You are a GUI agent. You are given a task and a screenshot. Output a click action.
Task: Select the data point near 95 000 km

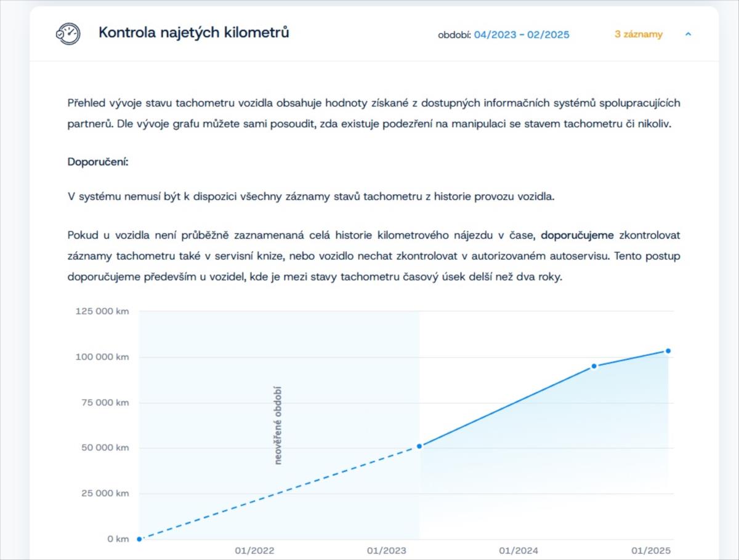(594, 366)
